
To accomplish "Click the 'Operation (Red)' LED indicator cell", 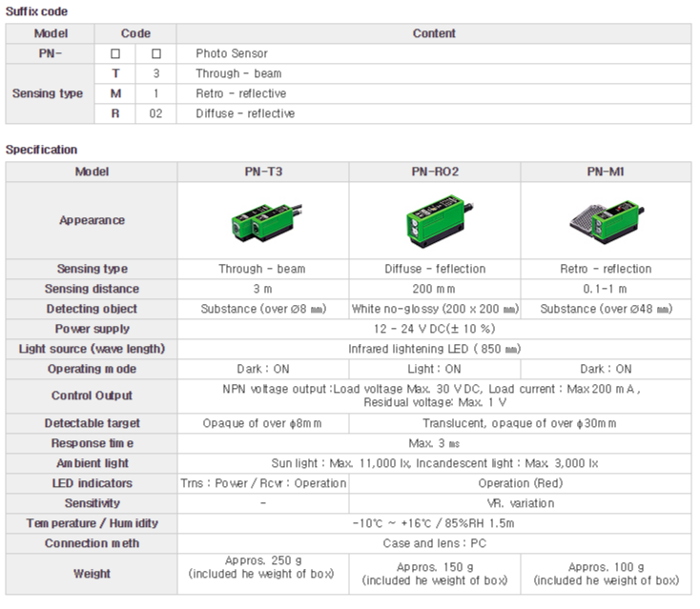I will pyautogui.click(x=521, y=483).
